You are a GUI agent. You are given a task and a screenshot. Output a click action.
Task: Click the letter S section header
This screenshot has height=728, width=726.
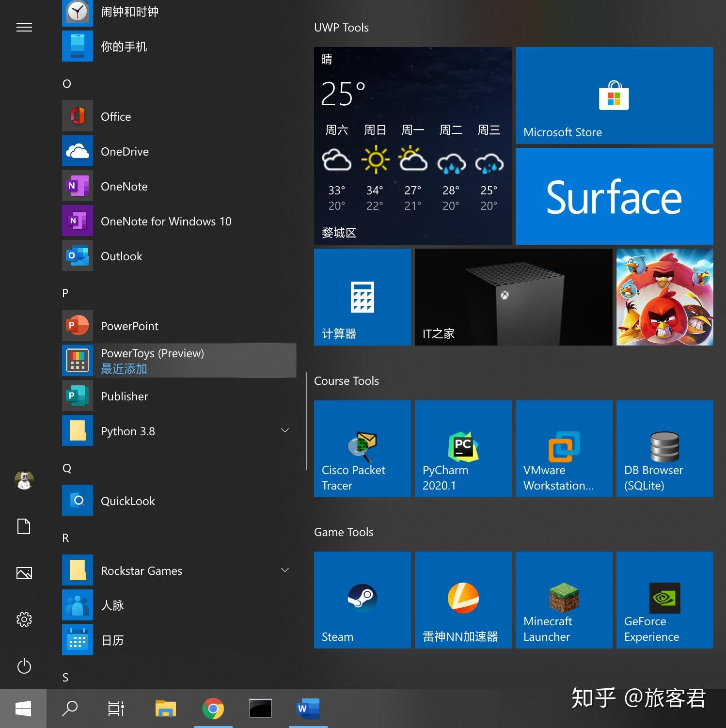point(65,678)
